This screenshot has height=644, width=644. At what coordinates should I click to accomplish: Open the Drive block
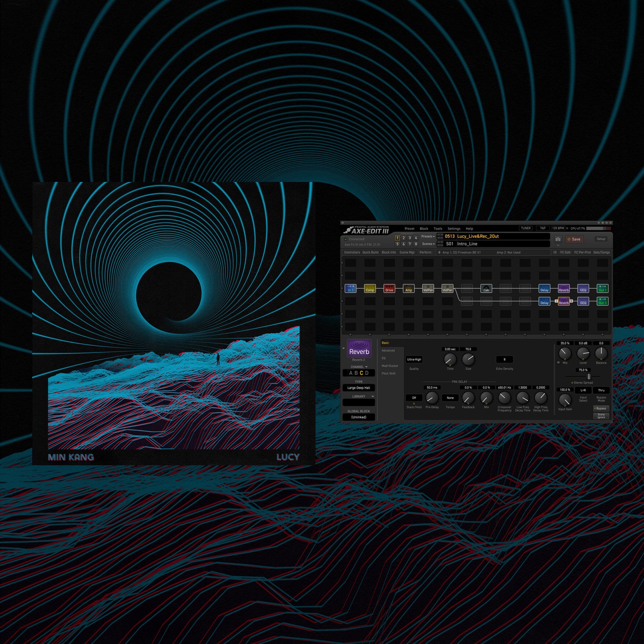pyautogui.click(x=389, y=289)
